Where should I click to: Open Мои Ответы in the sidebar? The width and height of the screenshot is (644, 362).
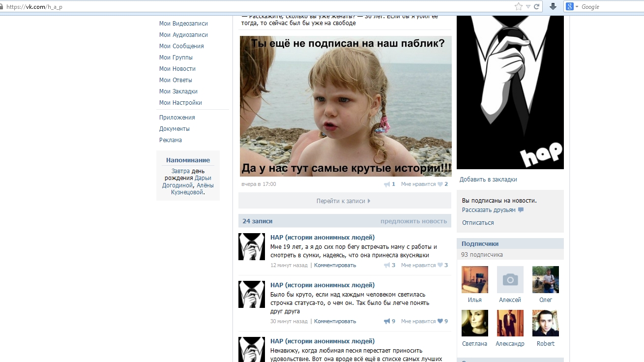(176, 80)
